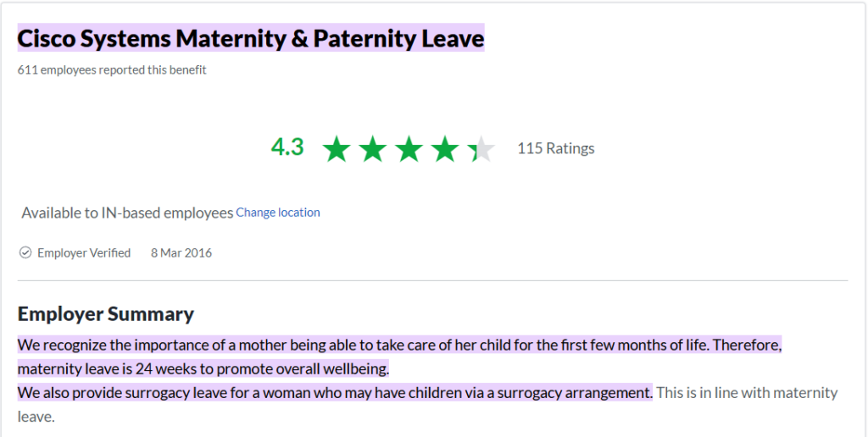Click the half-filled fifth rating star
The image size is (868, 437).
tap(481, 149)
